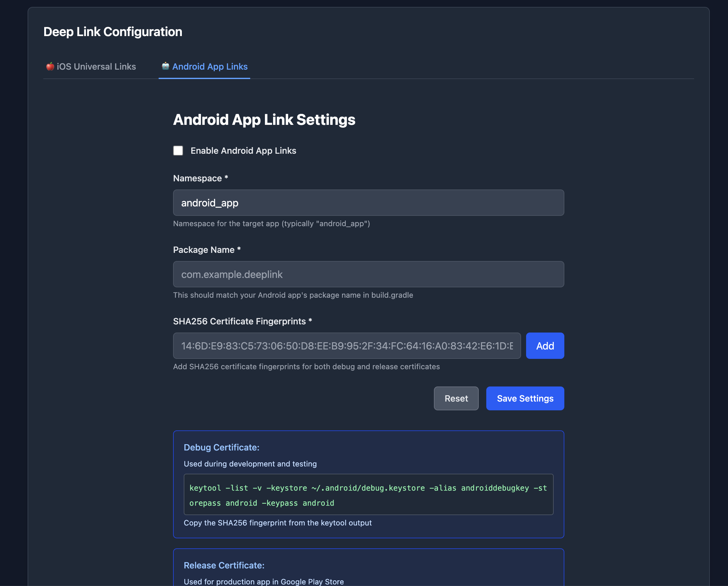This screenshot has height=586, width=728.
Task: Click the keytool debug command code block
Action: click(368, 495)
